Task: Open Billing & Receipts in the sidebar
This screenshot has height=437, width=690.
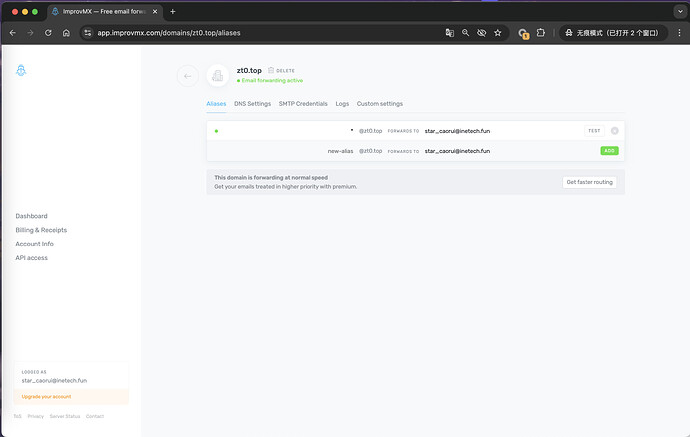Action: pyautogui.click(x=42, y=230)
